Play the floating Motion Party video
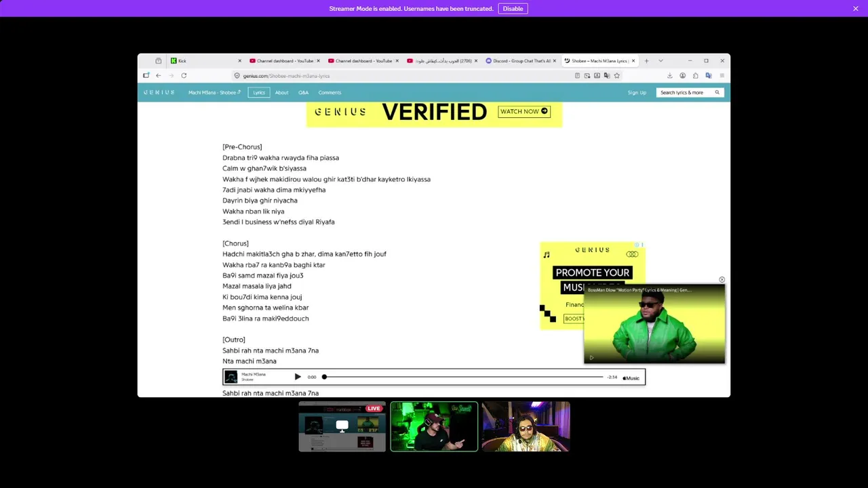 pyautogui.click(x=591, y=357)
